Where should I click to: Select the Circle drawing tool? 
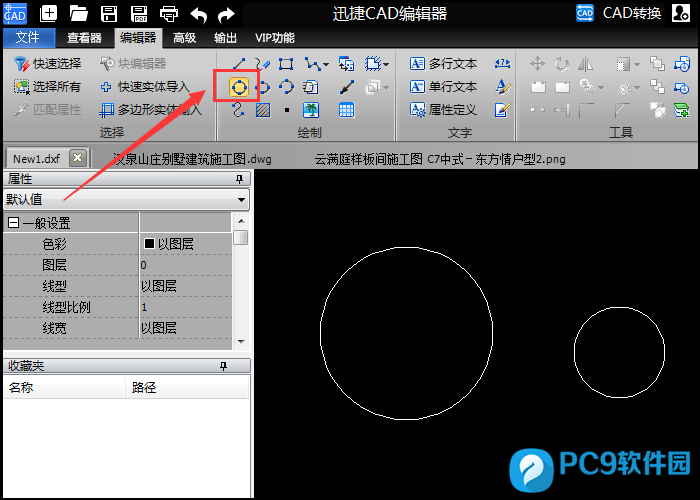click(x=238, y=86)
